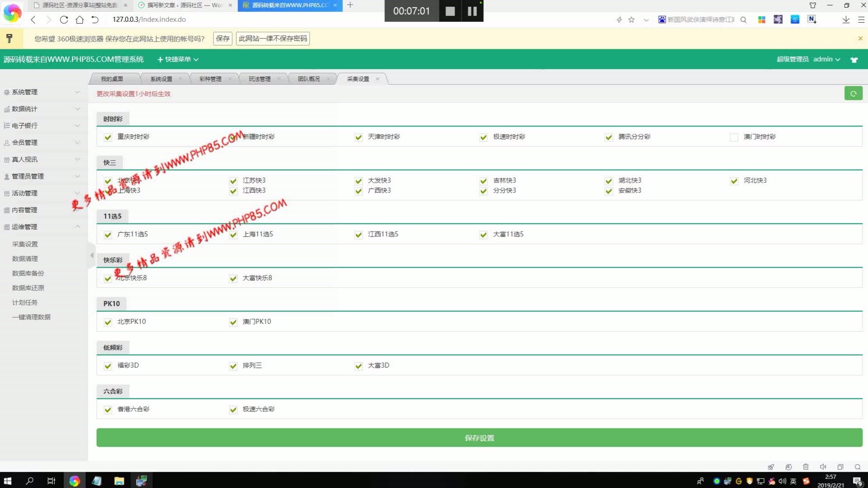
Task: Switch to 彩种管理 tab
Action: [211, 79]
